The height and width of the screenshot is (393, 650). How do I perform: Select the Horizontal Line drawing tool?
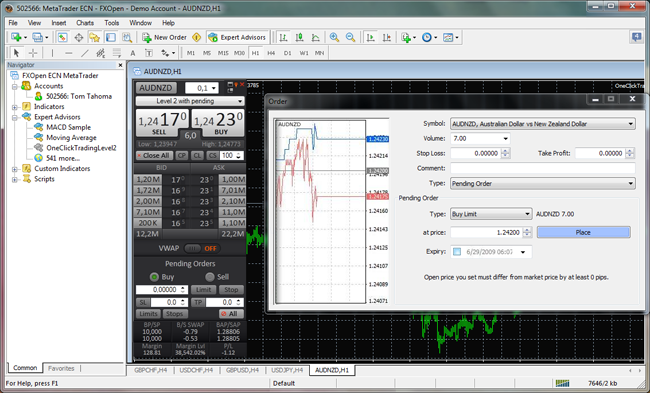click(x=68, y=53)
